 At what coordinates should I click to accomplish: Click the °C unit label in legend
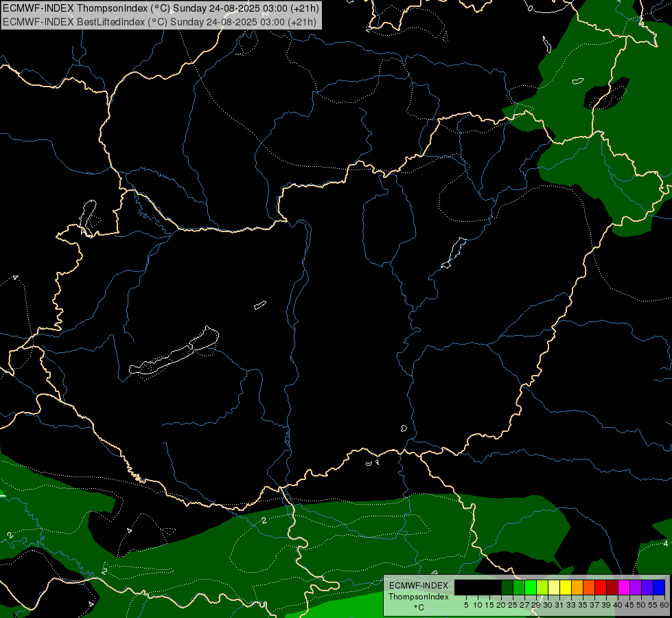point(419,608)
